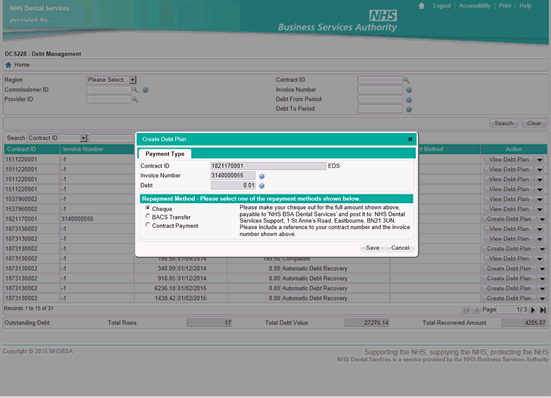
Task: Click Total Rows value 17
Action: pos(209,322)
